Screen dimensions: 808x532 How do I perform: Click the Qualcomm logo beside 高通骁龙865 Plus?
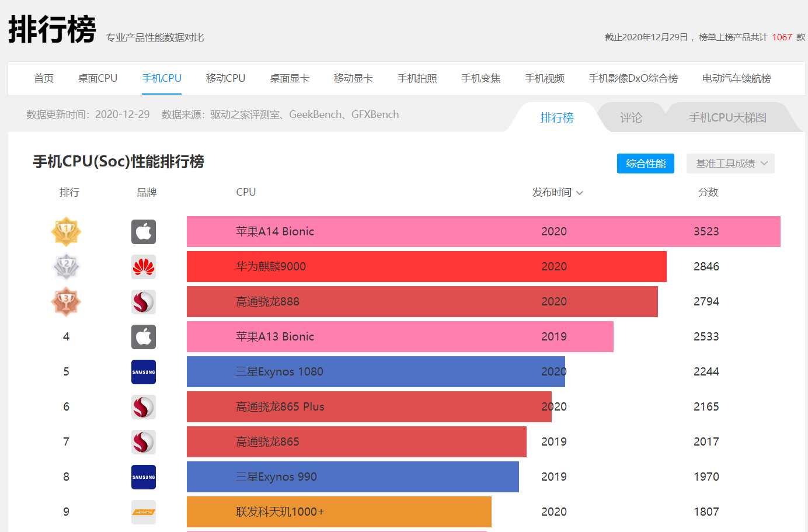(144, 407)
